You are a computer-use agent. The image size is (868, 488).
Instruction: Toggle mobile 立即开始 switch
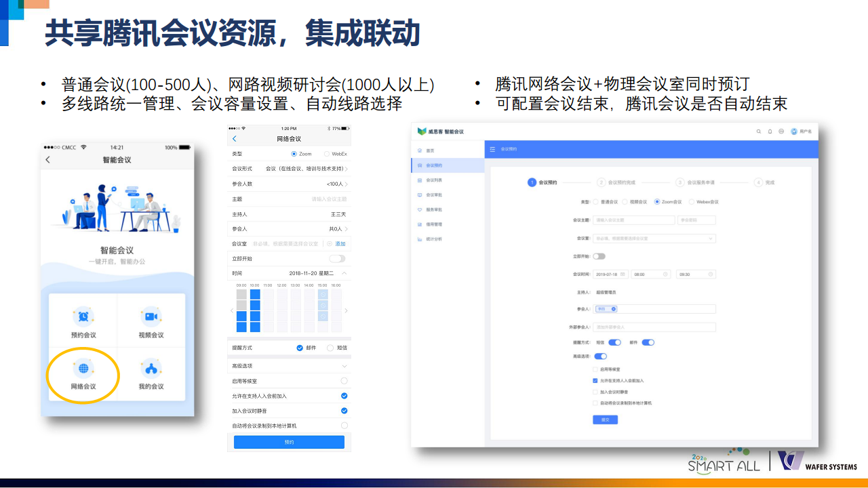tap(337, 259)
